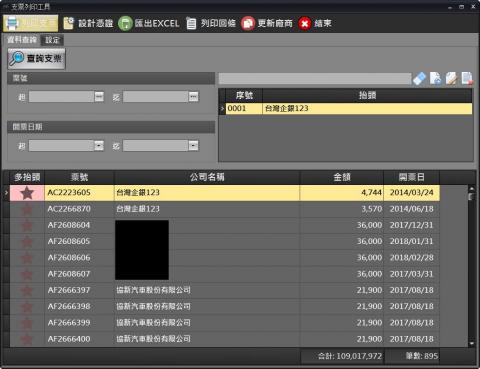The height and width of the screenshot is (369, 480).
Task: Click the 列印支票 printer toolbar button
Action: click(30, 23)
